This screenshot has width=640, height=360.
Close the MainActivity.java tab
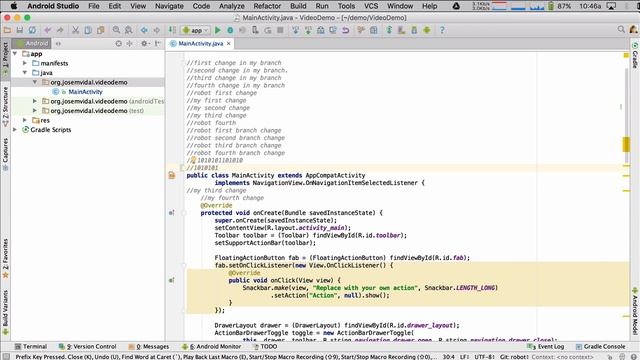click(229, 43)
